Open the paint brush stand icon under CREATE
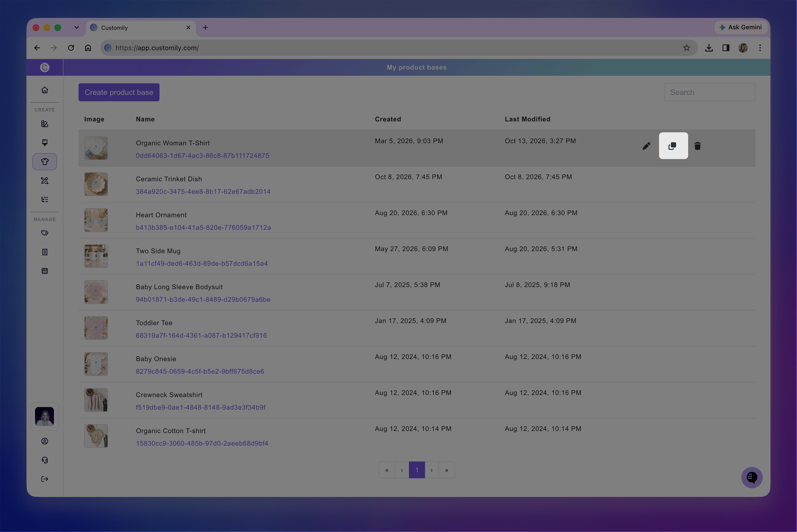Image resolution: width=797 pixels, height=532 pixels. (x=45, y=142)
